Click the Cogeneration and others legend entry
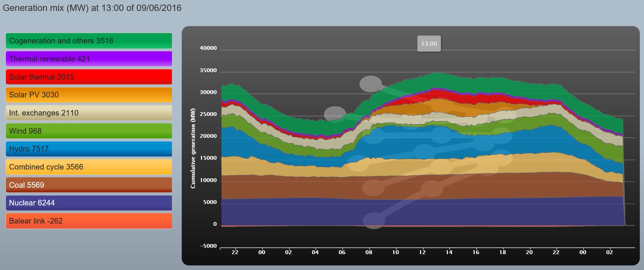The width and height of the screenshot is (644, 270). [89, 41]
